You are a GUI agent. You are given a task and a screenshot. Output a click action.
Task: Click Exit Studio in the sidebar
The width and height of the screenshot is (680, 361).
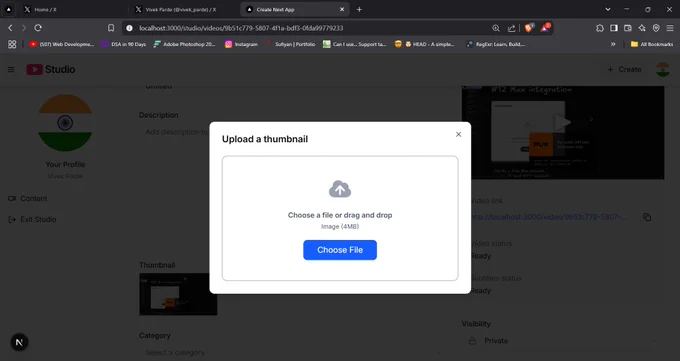[x=33, y=220]
